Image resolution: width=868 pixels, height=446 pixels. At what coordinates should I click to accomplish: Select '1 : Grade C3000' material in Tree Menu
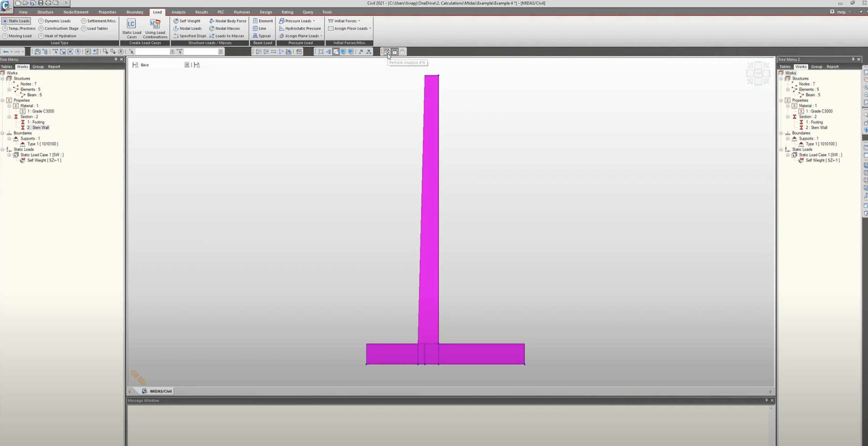(40, 111)
